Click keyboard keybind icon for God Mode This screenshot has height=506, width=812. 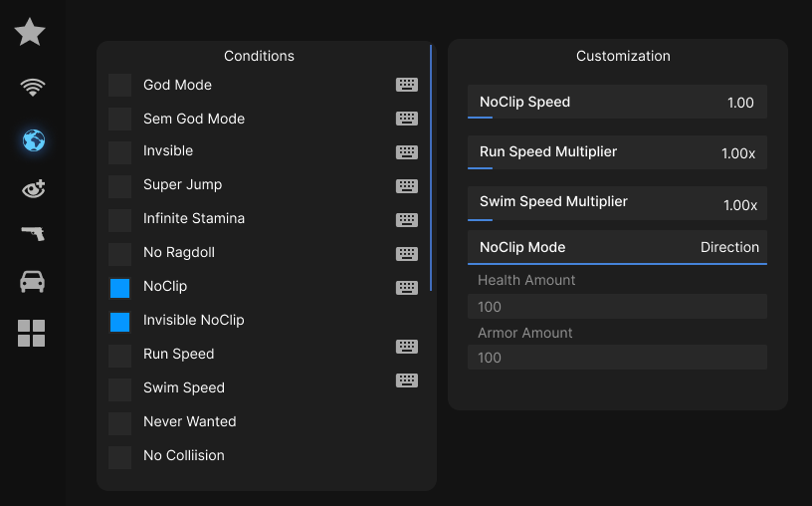[406, 85]
